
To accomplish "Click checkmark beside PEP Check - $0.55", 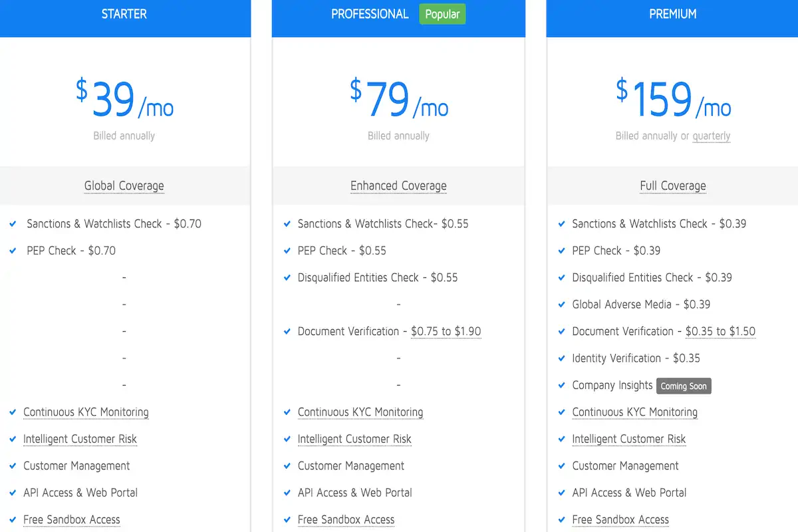I will point(287,251).
